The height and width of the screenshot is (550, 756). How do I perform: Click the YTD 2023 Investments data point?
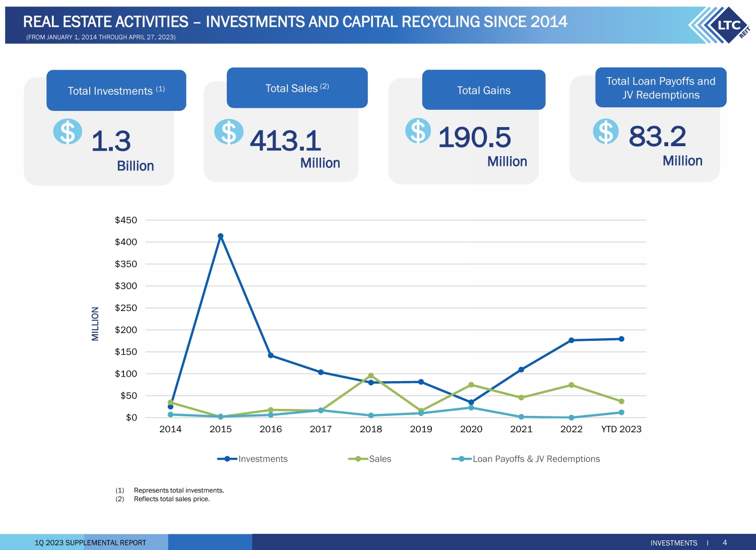[x=621, y=339]
